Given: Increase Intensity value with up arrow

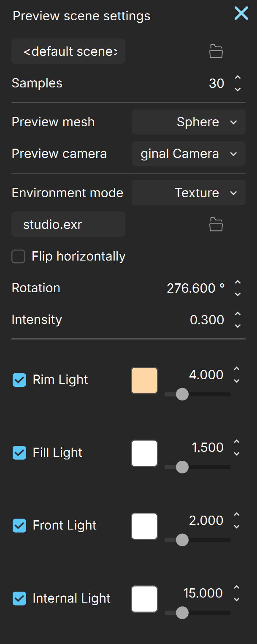Looking at the screenshot, I should tap(238, 314).
